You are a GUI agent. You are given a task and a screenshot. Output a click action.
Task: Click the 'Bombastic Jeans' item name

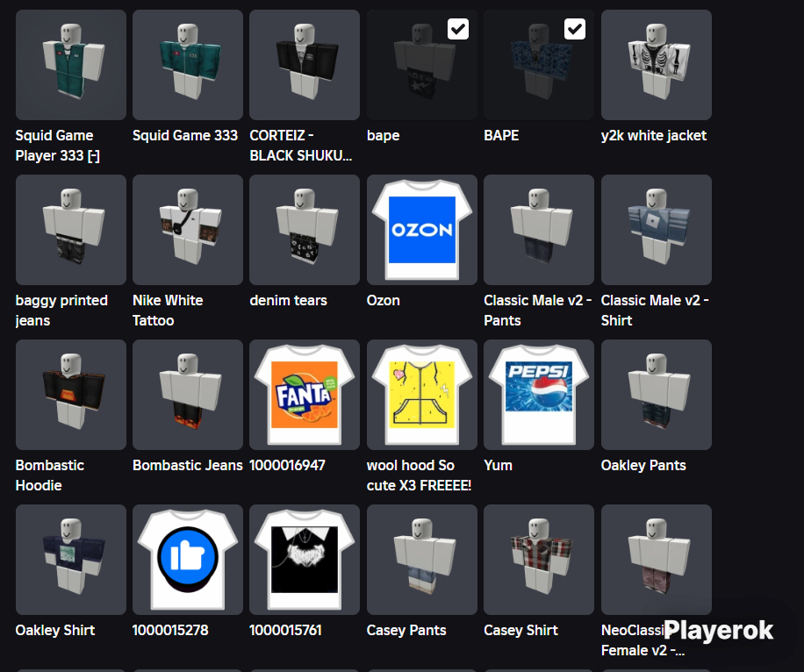[x=188, y=466]
